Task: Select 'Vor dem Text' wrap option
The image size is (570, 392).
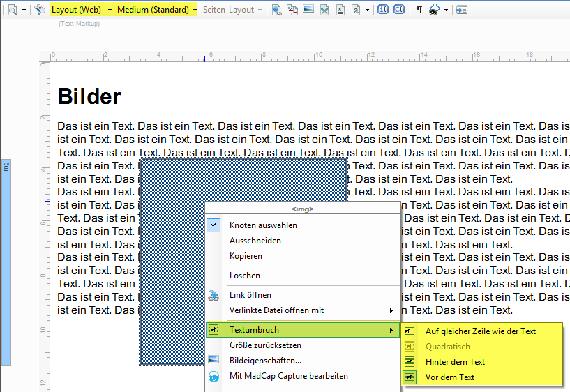Action: click(x=449, y=377)
